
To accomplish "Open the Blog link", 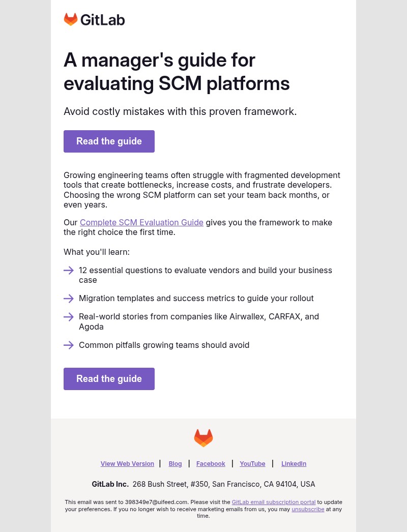I will coord(175,463).
